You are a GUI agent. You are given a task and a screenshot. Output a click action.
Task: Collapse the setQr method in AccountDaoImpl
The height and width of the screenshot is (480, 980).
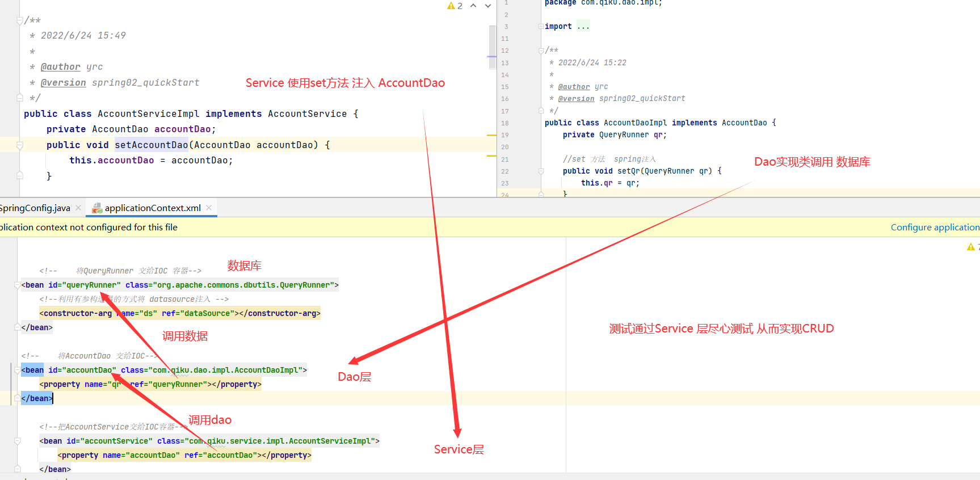541,171
